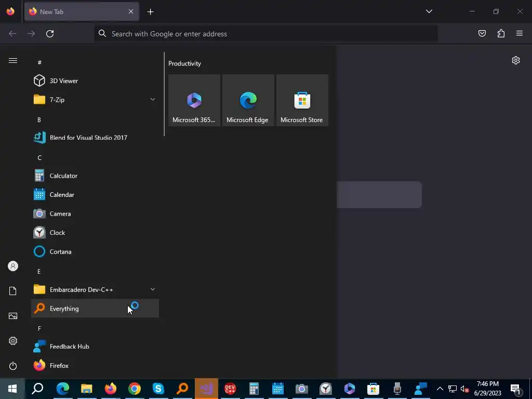532x399 pixels.
Task: Switch to Firefox on the taskbar
Action: (x=111, y=389)
